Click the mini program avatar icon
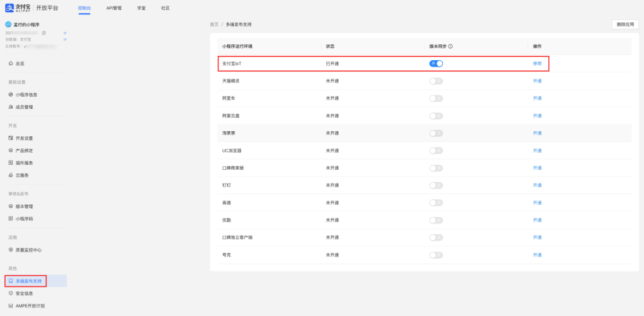This screenshot has width=644, height=316. click(x=8, y=24)
